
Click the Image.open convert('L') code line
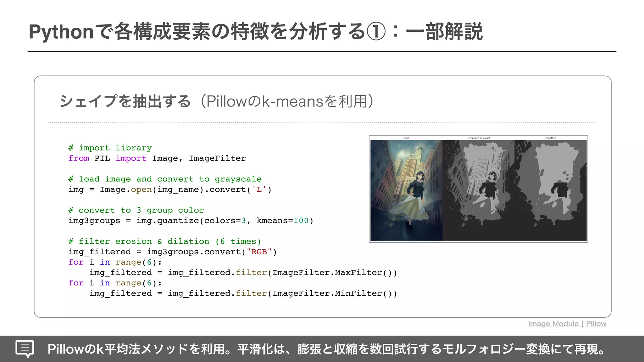pos(170,189)
